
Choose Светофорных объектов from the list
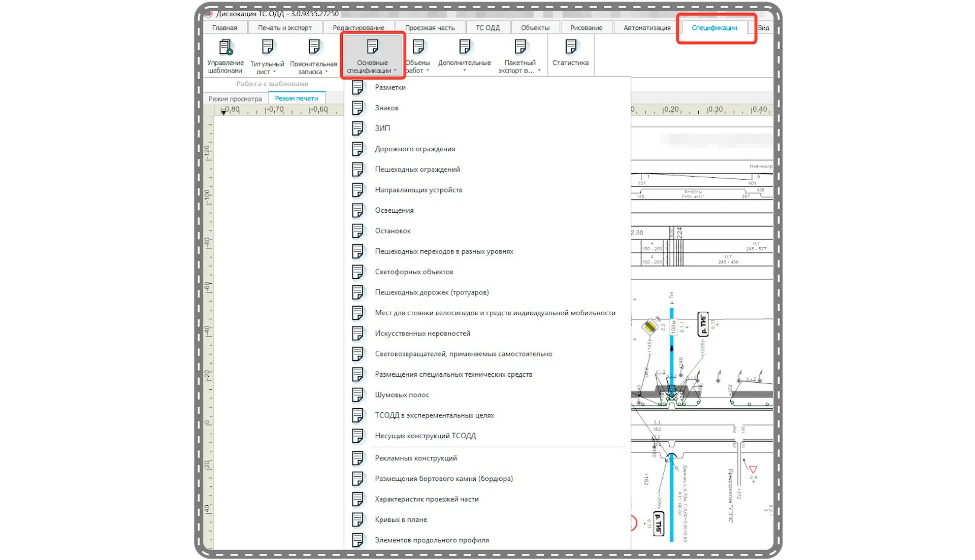(x=414, y=272)
